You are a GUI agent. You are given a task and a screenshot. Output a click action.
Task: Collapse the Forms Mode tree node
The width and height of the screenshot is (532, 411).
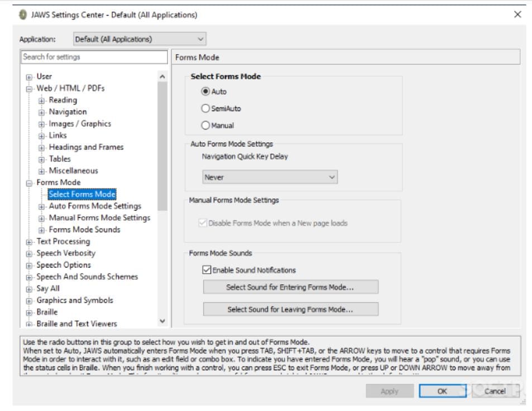pos(29,183)
